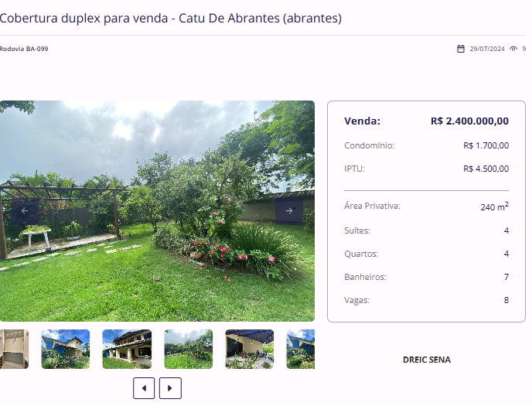Select the closet interior thumbnail
Image resolution: width=532 pixels, height=406 pixels.
click(x=14, y=349)
